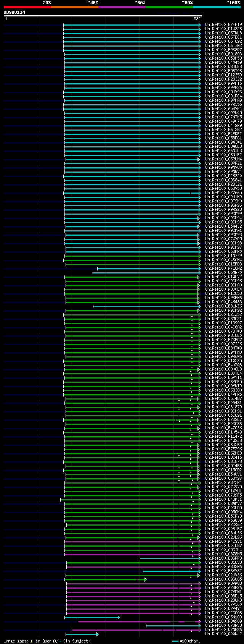Click the UniRef100_A3YXR4 label

point(223,482)
